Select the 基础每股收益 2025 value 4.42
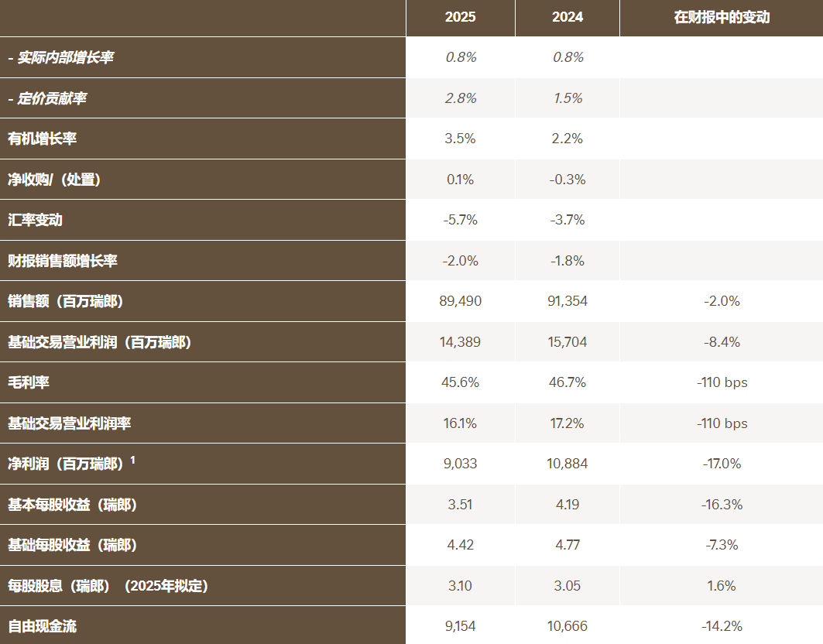The width and height of the screenshot is (823, 644). coord(460,545)
